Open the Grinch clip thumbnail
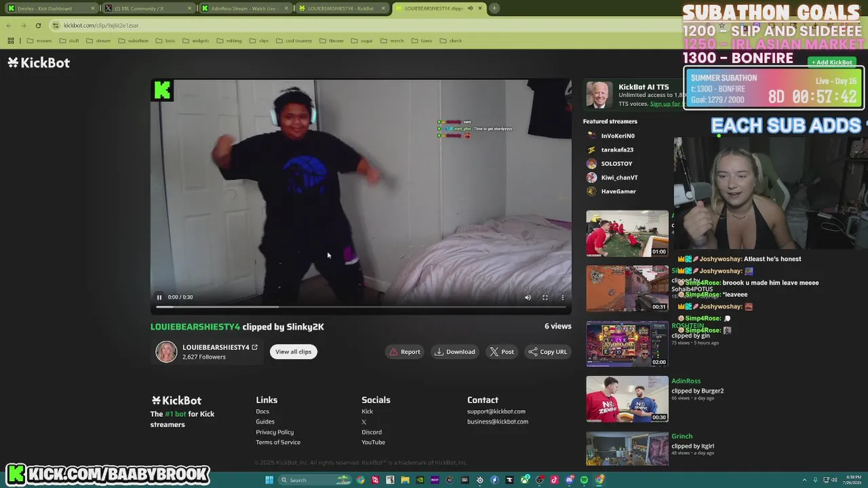This screenshot has width=868, height=488. [627, 449]
